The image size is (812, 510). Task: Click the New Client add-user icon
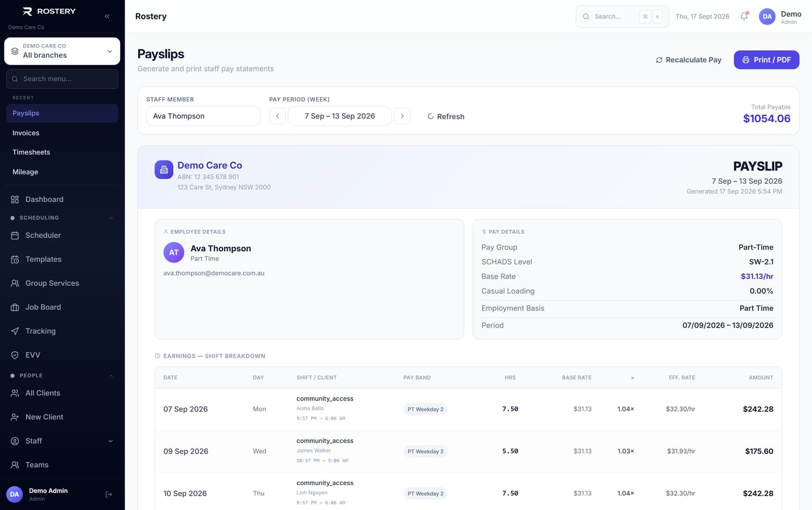click(15, 417)
